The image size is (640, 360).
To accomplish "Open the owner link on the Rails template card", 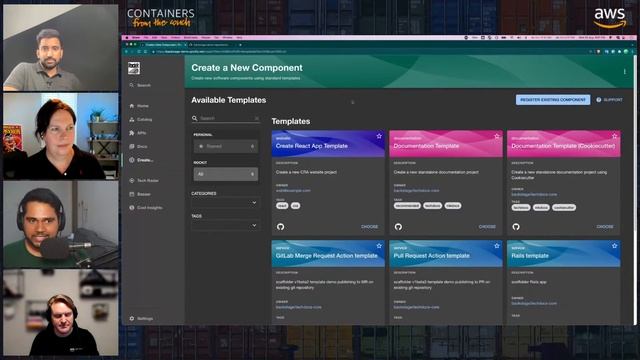I will [534, 303].
